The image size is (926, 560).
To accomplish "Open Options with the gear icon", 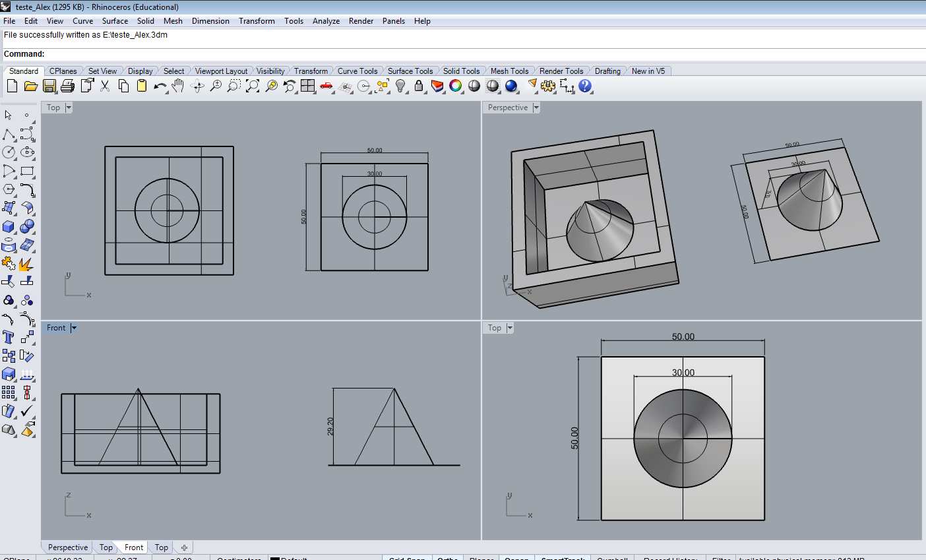I will pos(548,86).
